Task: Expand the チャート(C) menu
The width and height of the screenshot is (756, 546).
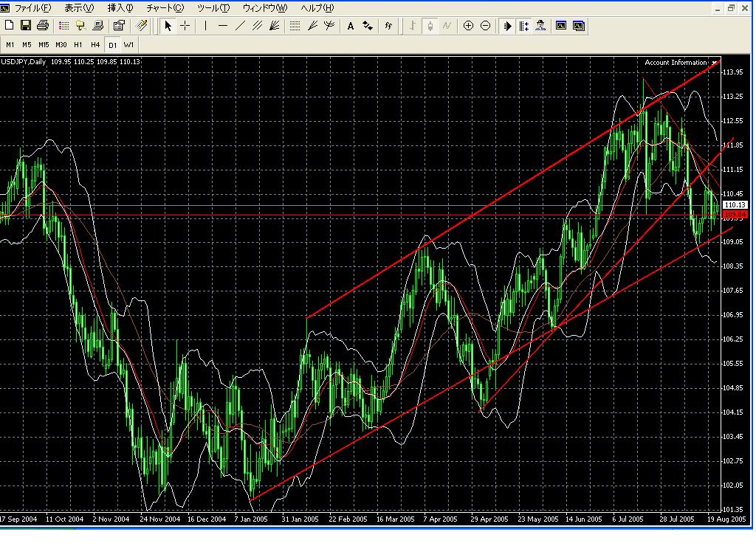Action: pyautogui.click(x=165, y=8)
